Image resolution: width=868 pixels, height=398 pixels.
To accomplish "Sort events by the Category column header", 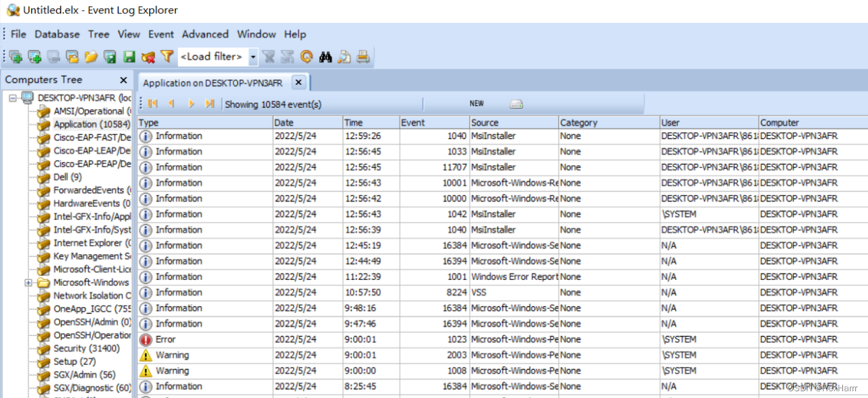I will 609,123.
